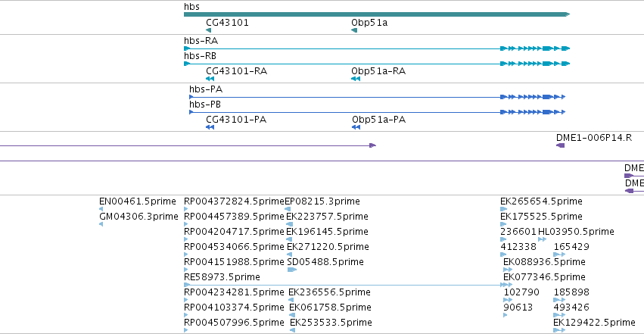Screen dimensions: 644x334
Task: Select the hbs-RA transcript label
Action: [201, 41]
